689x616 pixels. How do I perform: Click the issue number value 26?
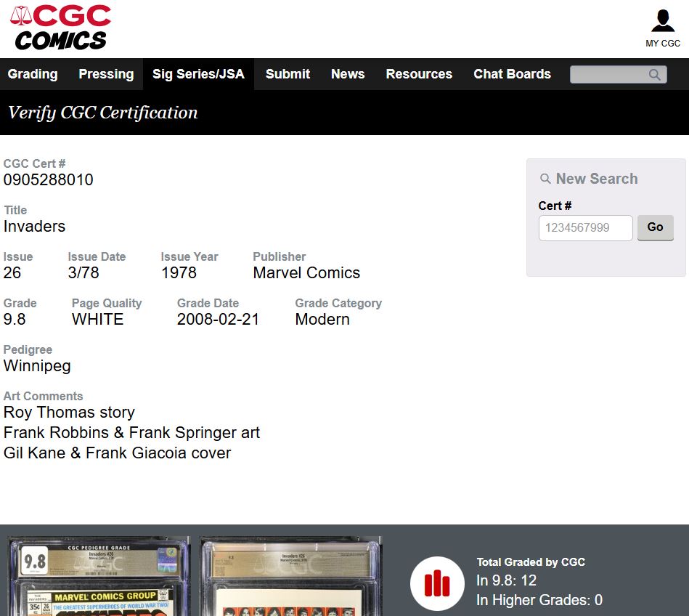point(12,273)
